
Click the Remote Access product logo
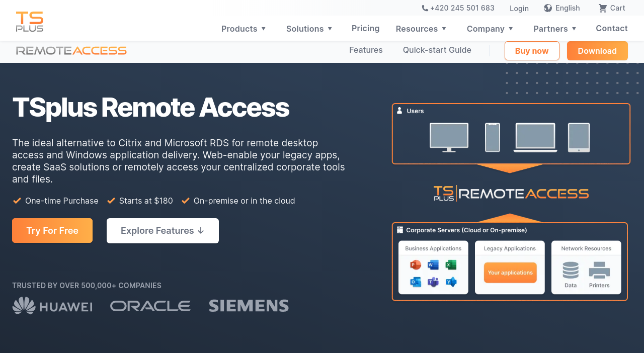[71, 50]
